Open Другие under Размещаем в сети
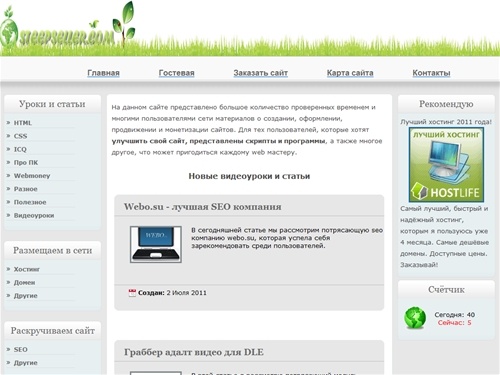Image resolution: width=500 pixels, height=375 pixels. [25, 296]
